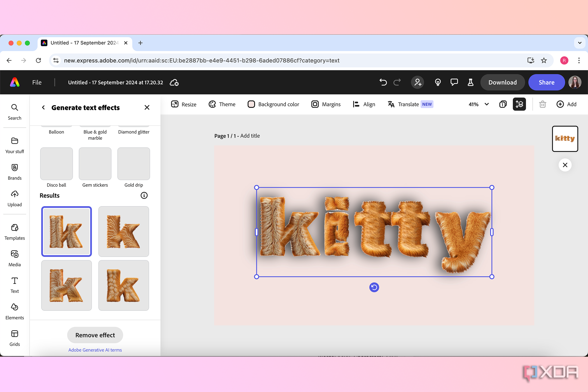Select the second fur result thumbnail
This screenshot has width=588, height=392.
coord(124,232)
